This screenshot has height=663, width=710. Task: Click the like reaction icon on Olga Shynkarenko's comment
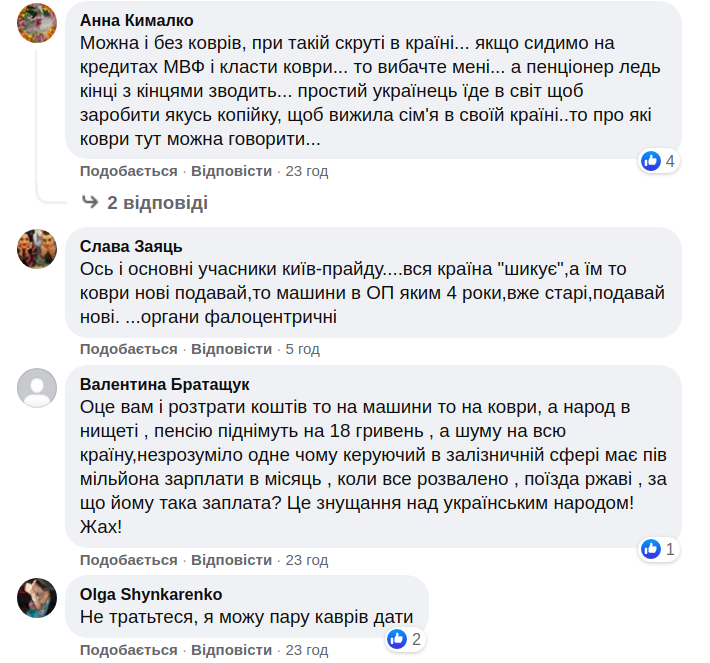coord(397,639)
